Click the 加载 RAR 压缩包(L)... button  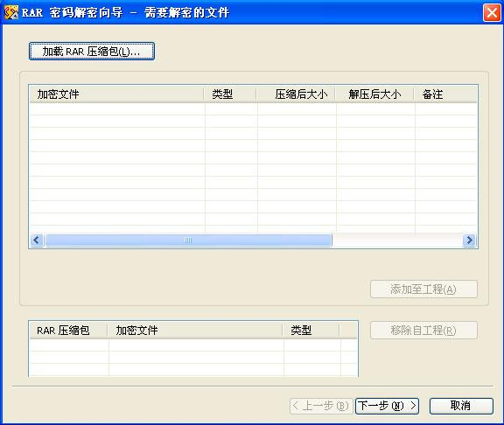(x=92, y=51)
